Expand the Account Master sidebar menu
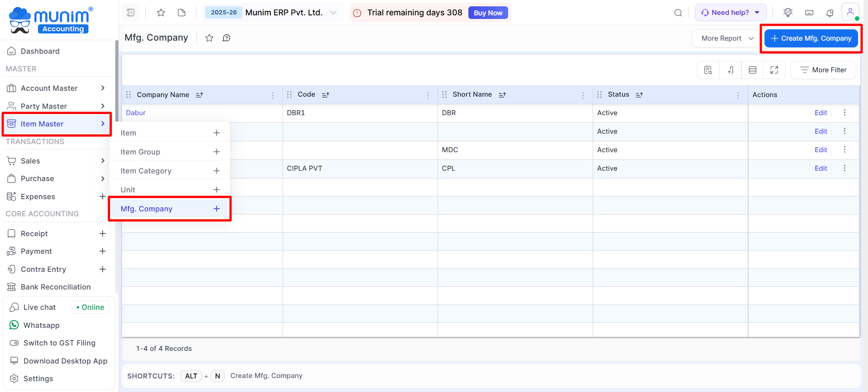This screenshot has width=868, height=392. coord(57,88)
